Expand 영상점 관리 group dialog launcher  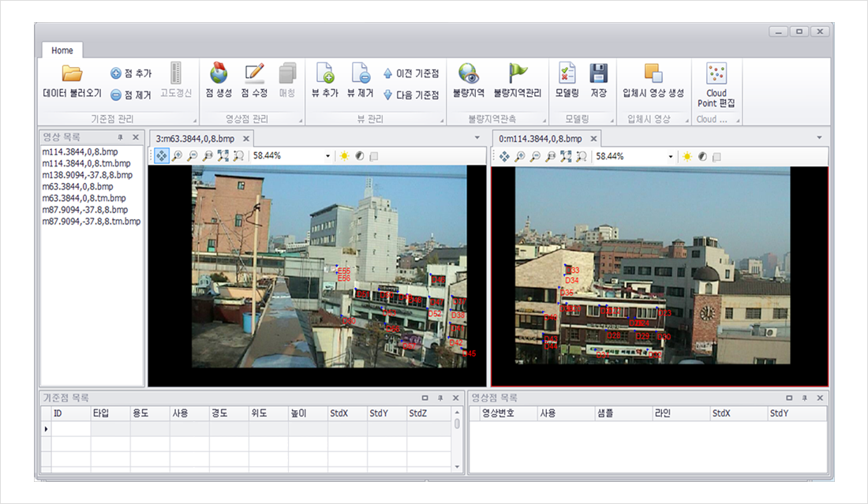301,120
